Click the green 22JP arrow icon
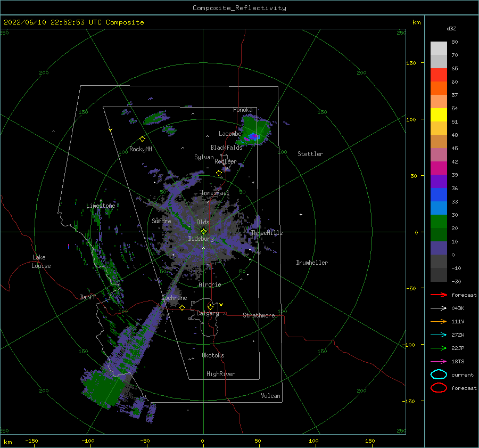The width and height of the screenshot is (479, 448). pos(439,348)
